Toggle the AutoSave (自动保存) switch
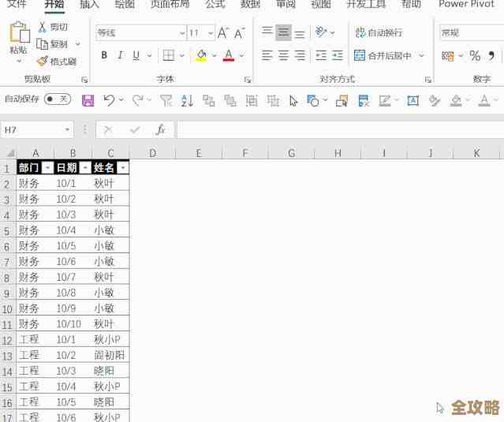The width and height of the screenshot is (504, 422). (57, 99)
